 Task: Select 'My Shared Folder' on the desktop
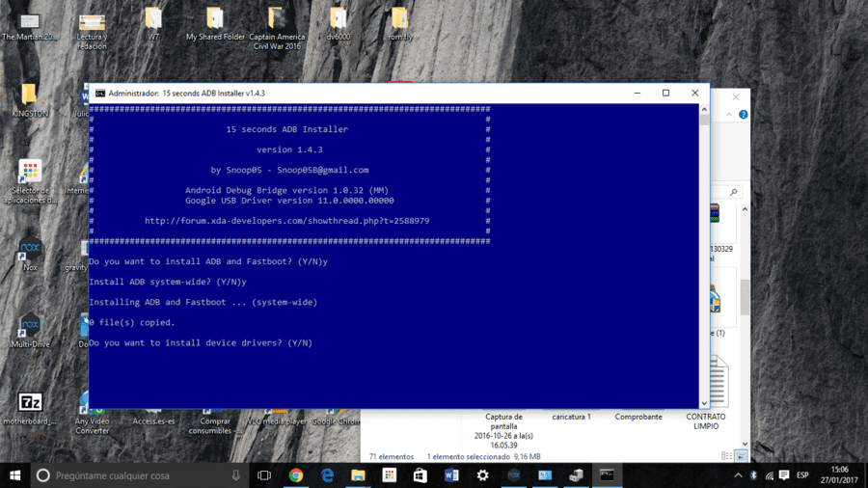pos(215,24)
